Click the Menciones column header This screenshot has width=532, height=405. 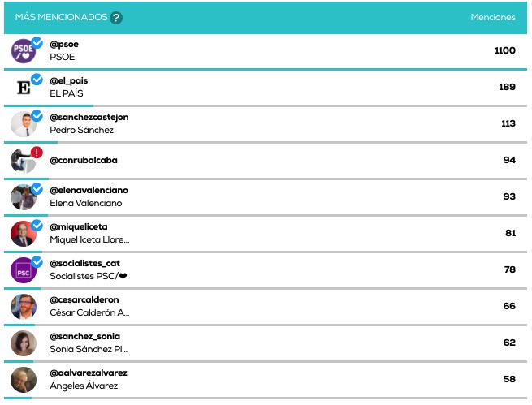tap(493, 17)
